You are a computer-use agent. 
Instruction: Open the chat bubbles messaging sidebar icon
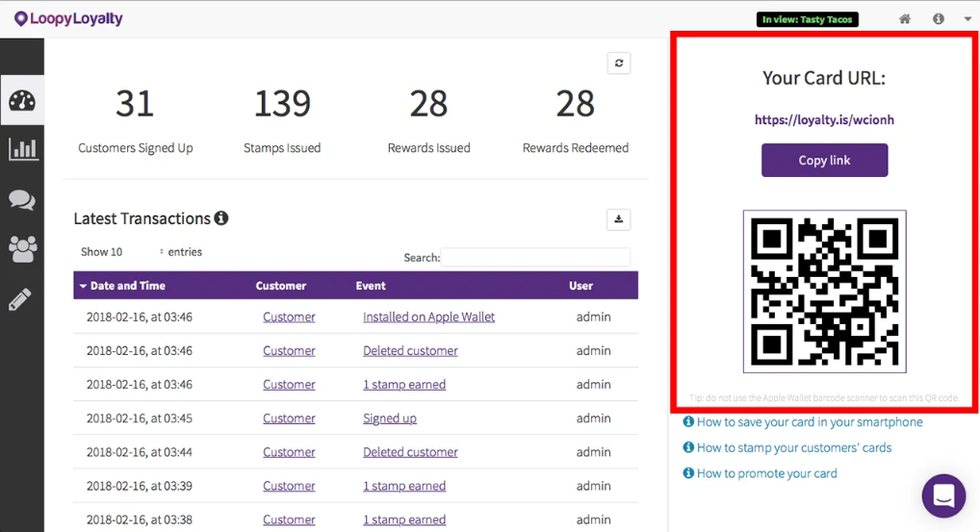(22, 200)
